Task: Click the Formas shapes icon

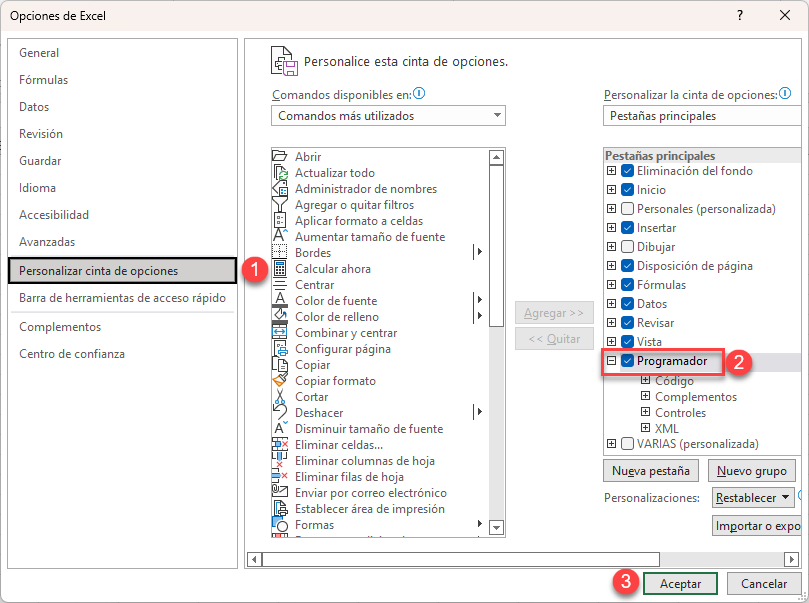Action: (x=280, y=524)
